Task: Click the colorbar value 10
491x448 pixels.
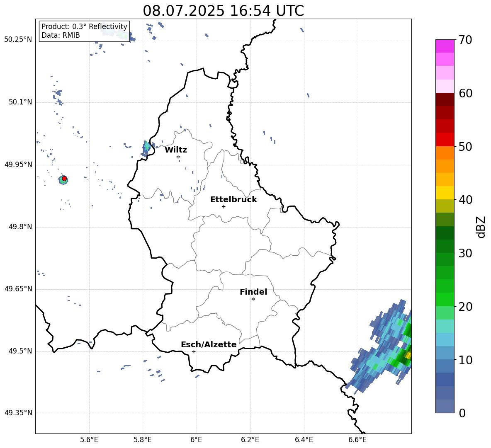Action: (465, 360)
